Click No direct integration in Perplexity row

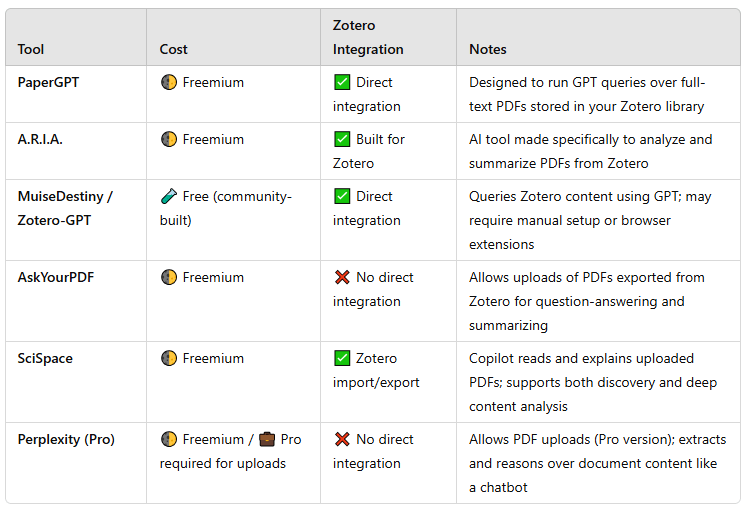tap(373, 451)
